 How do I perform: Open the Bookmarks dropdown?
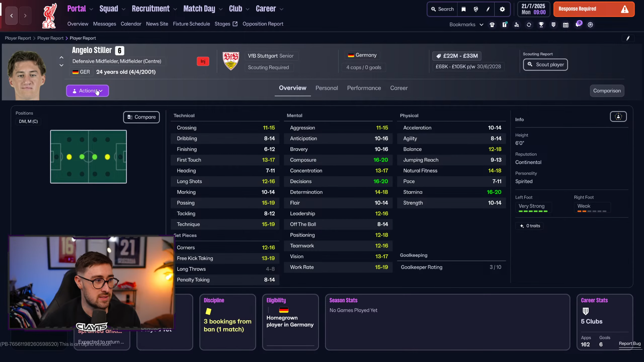[466, 24]
